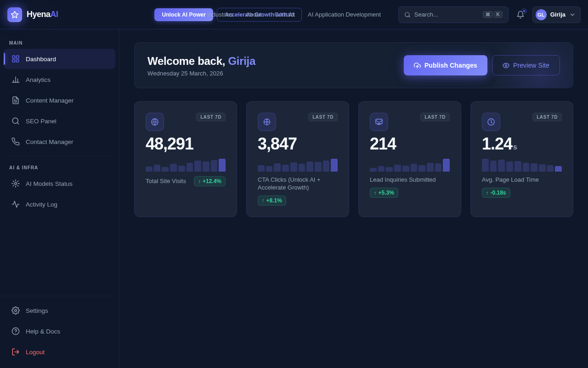Open the Girija profile dropdown
Viewport: 588px width, 368px height.
pyautogui.click(x=556, y=14)
